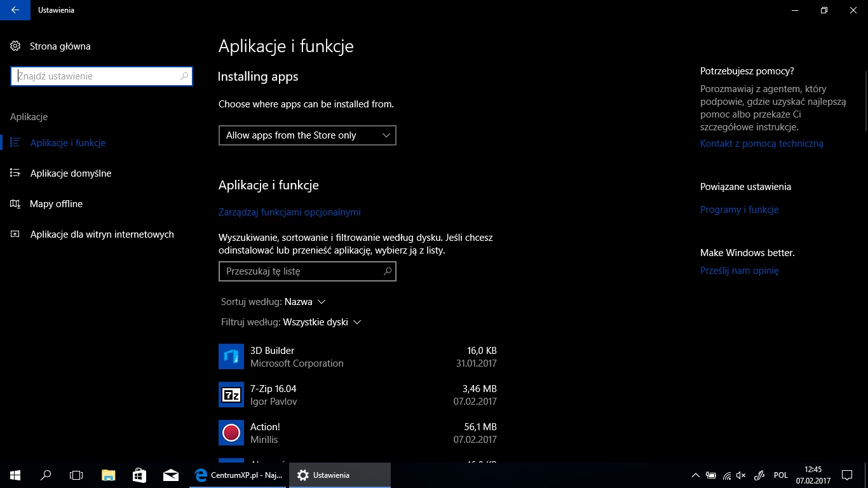Click the 7-Zip 16.04 app icon
The image size is (868, 488).
point(231,395)
